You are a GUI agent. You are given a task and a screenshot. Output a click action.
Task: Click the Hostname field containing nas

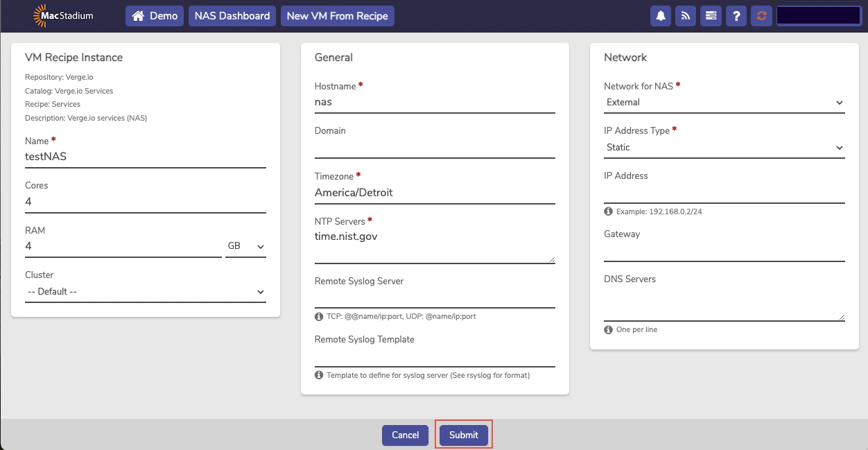coord(435,102)
